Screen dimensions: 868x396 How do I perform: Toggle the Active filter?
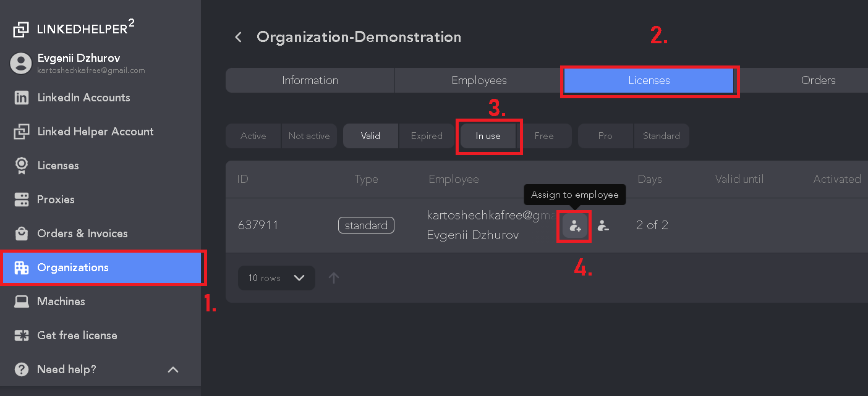(x=253, y=136)
